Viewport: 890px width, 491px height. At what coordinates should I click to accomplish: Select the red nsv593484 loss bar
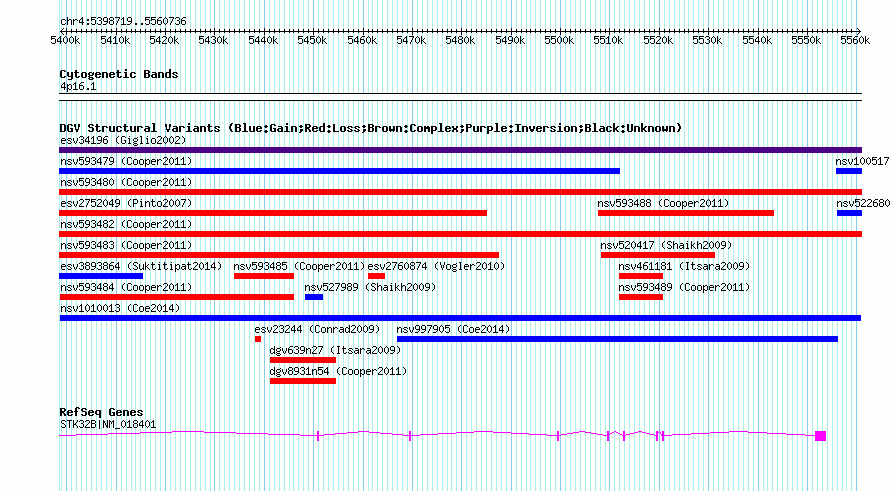(177, 297)
